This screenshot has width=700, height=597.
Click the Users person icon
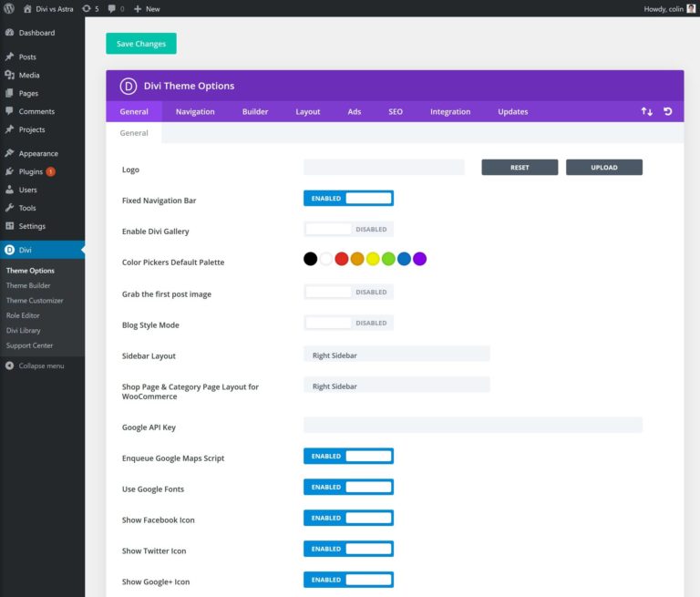coord(9,190)
